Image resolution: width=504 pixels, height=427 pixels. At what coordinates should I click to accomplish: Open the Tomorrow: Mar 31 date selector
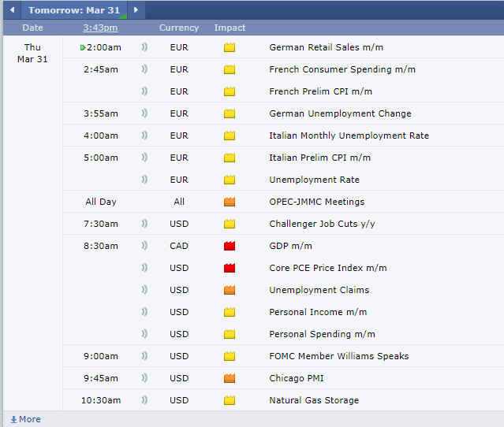click(75, 10)
